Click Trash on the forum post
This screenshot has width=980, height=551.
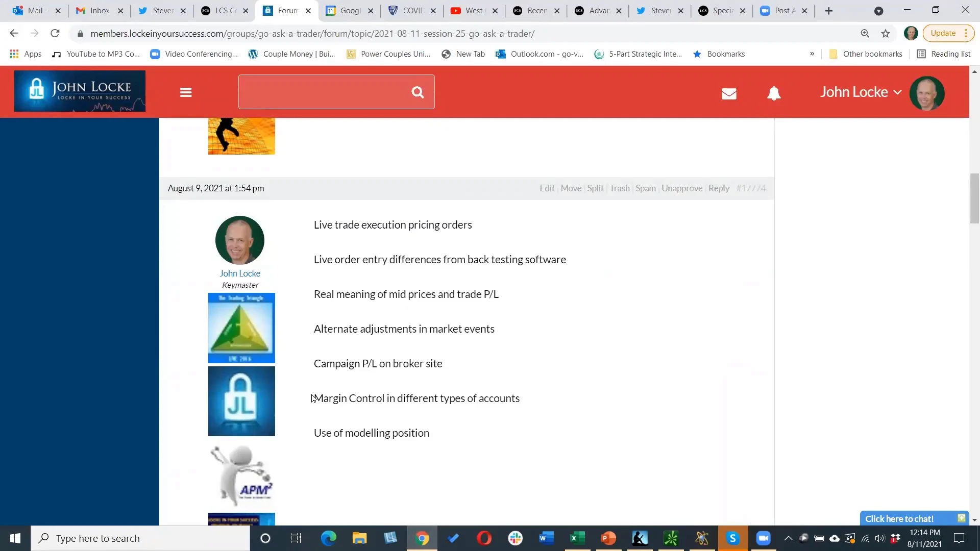(620, 188)
